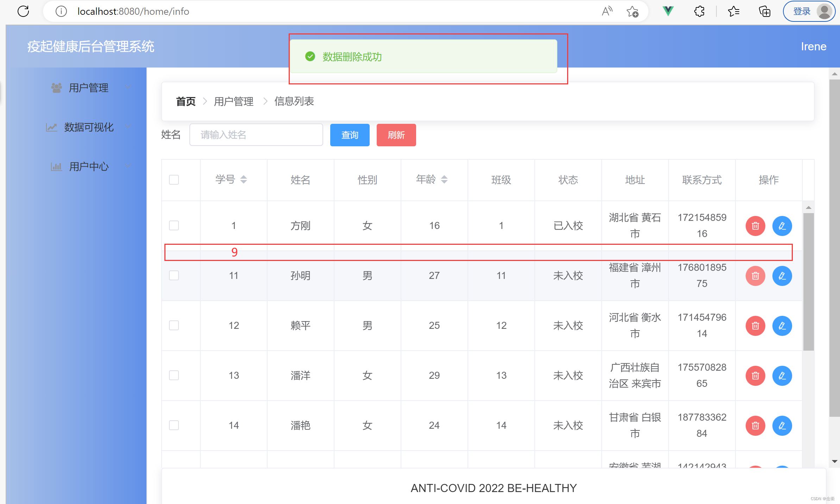Click the 用户中心 bar-chart icon
Screen dimensions: 840x504
[x=56, y=166]
